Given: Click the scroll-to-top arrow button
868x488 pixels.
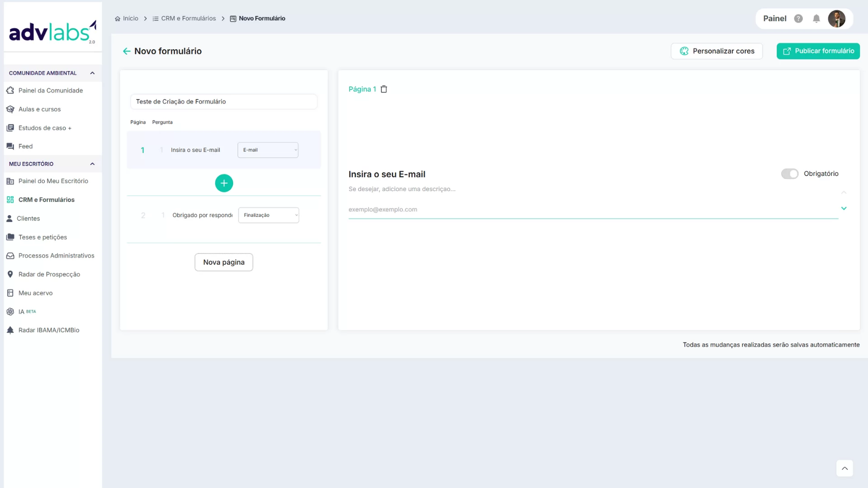Looking at the screenshot, I should 844,468.
